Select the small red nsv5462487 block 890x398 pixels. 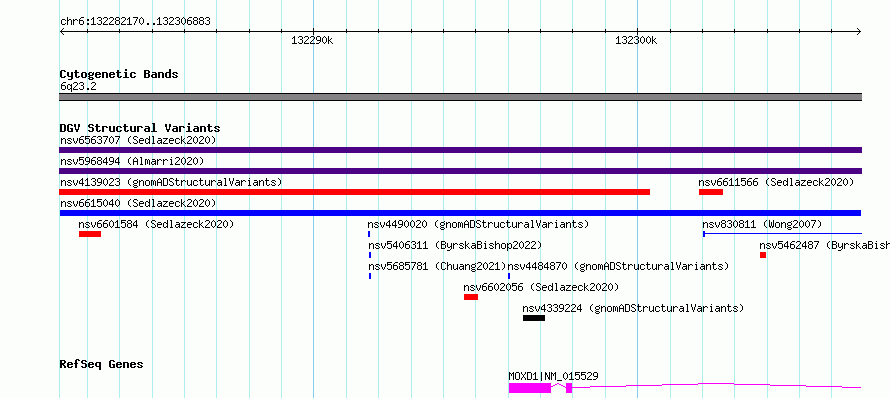pos(763,255)
